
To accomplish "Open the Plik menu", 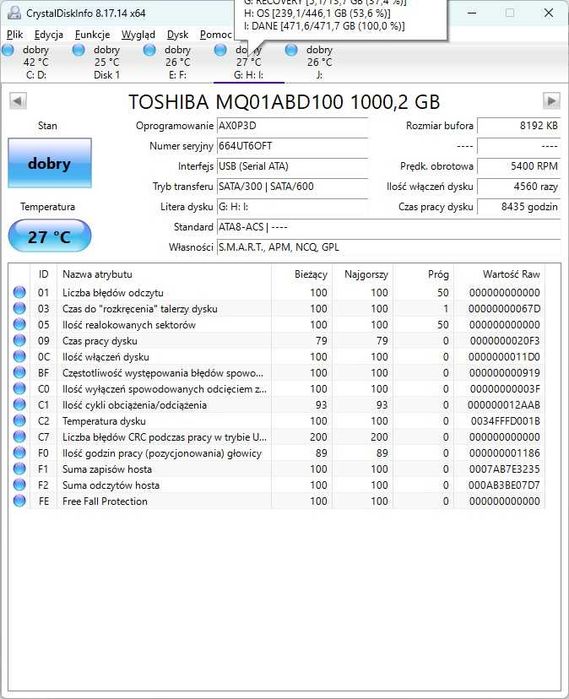I will click(x=15, y=35).
